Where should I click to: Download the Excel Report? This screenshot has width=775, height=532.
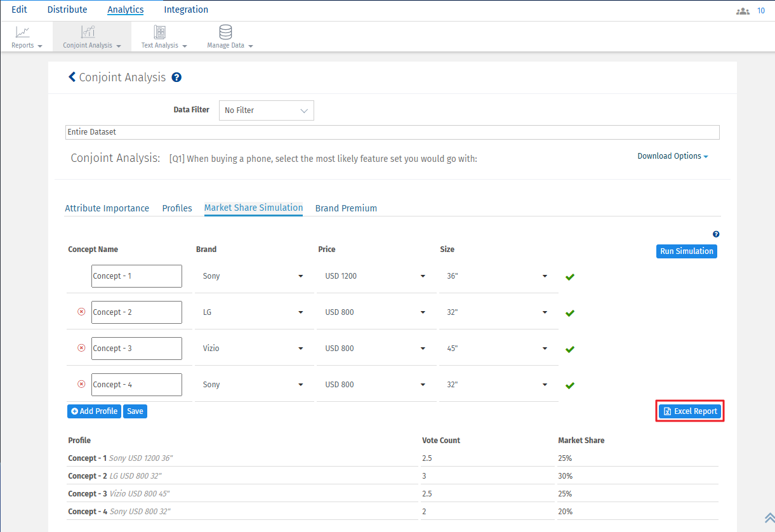[690, 411]
